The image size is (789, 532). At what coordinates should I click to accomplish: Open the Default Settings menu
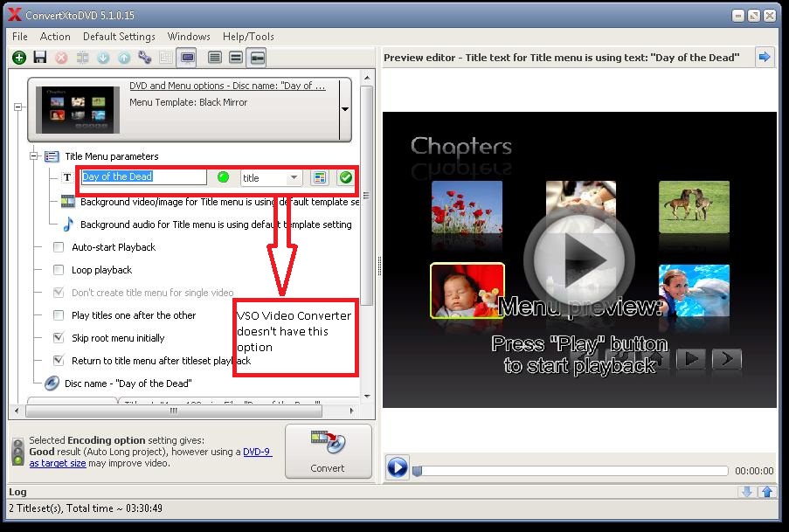click(119, 36)
